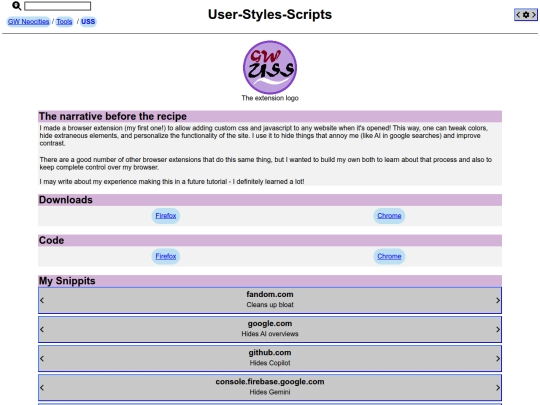Click the magnifying glass search icon
Viewport: 540px width, 405px height.
17,6
